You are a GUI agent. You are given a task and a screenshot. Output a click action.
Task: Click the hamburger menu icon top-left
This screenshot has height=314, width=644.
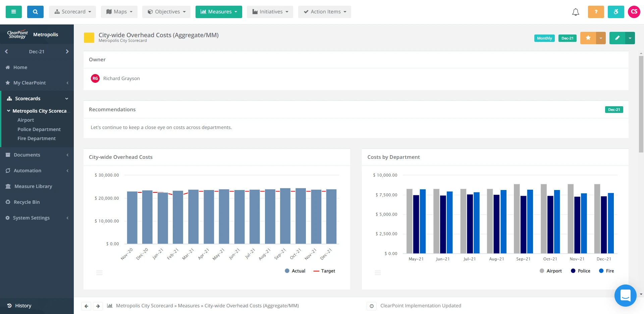[14, 11]
